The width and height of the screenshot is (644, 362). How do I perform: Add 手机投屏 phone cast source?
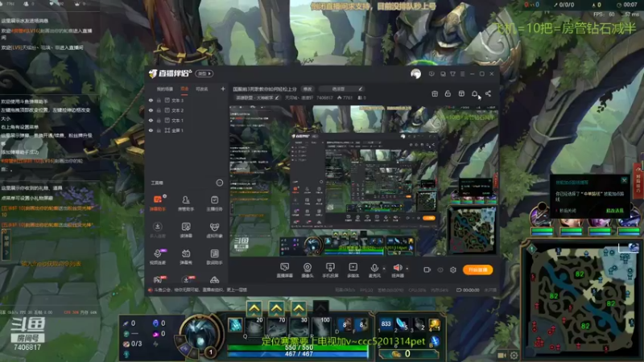click(330, 270)
